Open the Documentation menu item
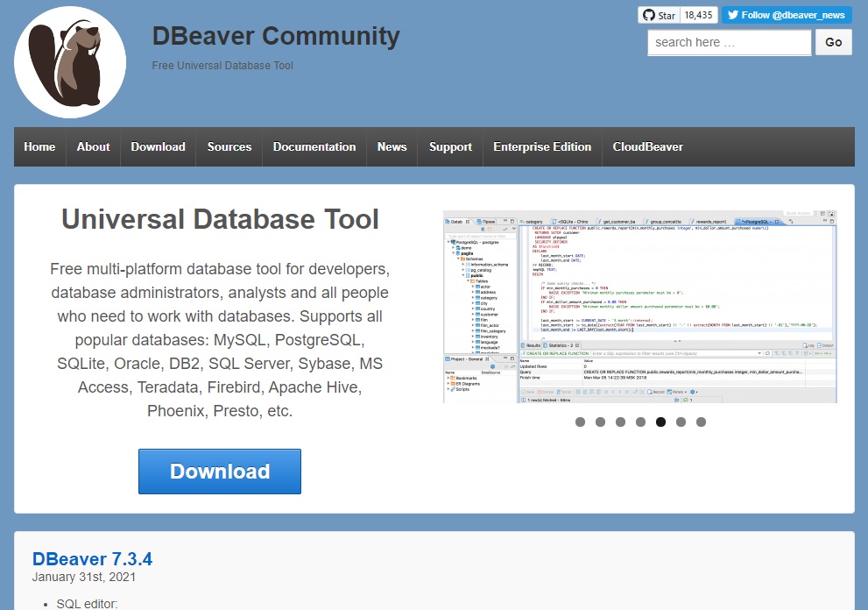868x610 pixels. tap(314, 147)
